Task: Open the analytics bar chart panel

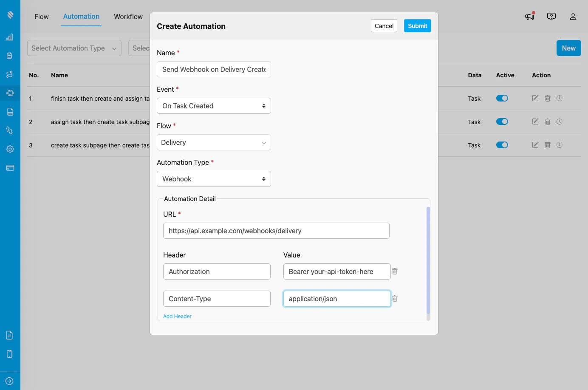Action: [10, 37]
